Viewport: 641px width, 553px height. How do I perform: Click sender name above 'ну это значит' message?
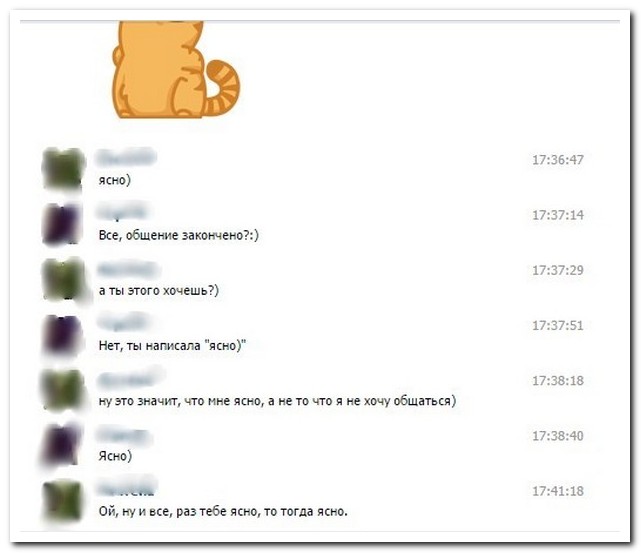tap(128, 379)
